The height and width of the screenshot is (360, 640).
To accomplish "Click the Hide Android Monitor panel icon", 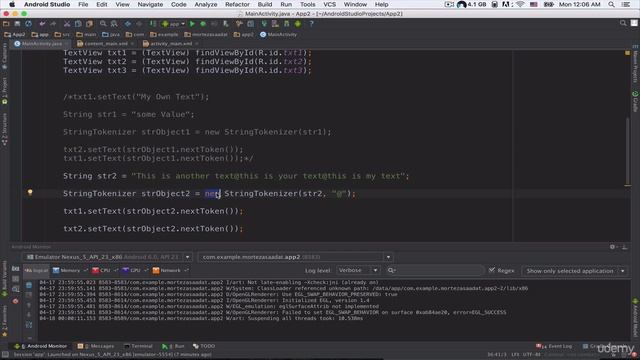I will (x=624, y=247).
